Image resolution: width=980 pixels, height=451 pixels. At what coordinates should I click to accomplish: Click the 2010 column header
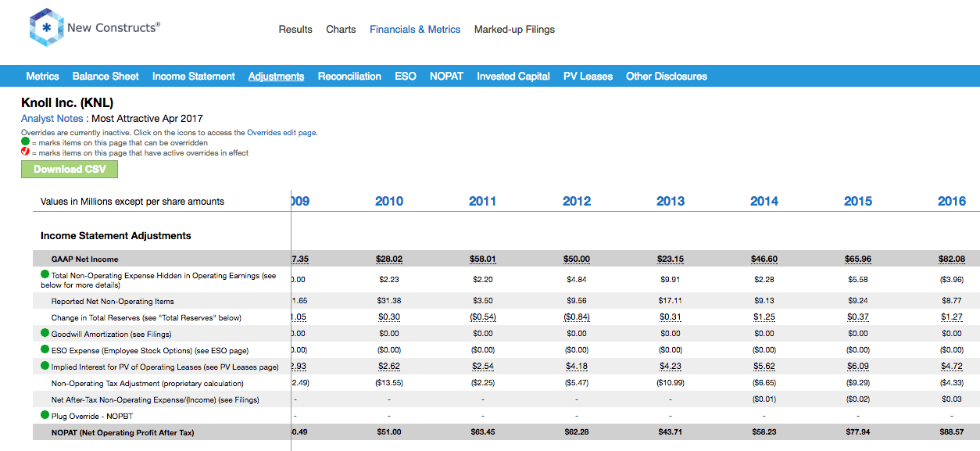389,201
